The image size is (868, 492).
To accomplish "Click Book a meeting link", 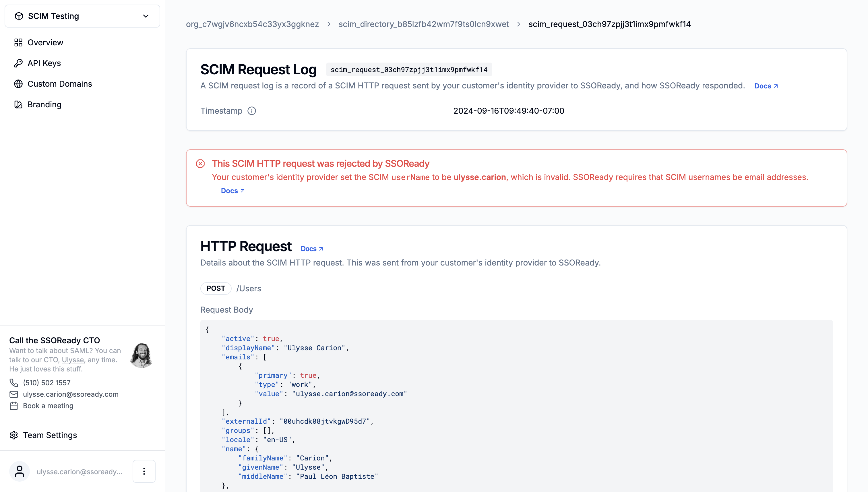I will coord(48,406).
